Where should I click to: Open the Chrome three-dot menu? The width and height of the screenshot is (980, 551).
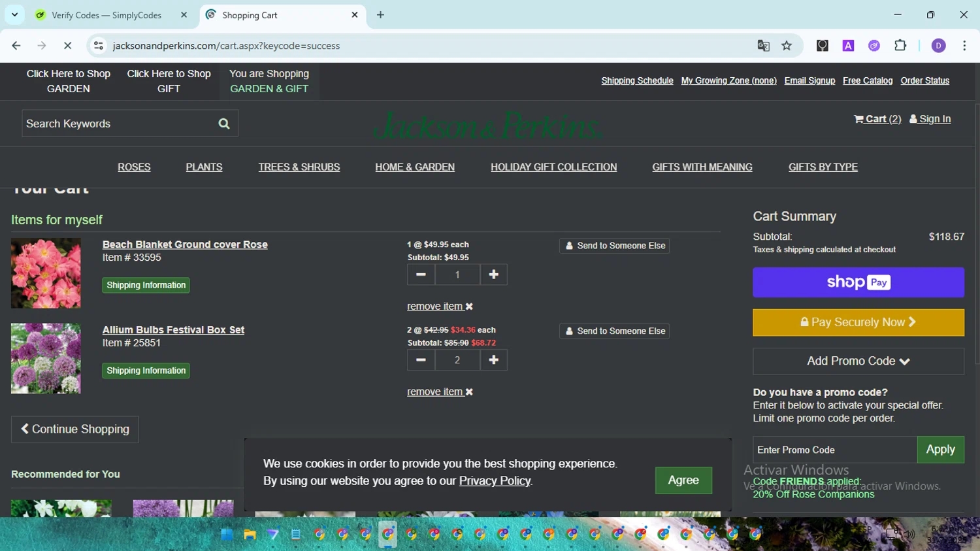tap(964, 46)
